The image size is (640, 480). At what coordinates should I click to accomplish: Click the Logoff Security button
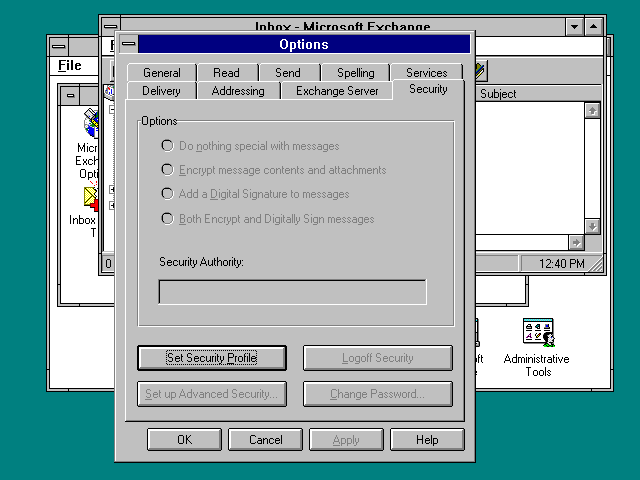[x=378, y=358]
